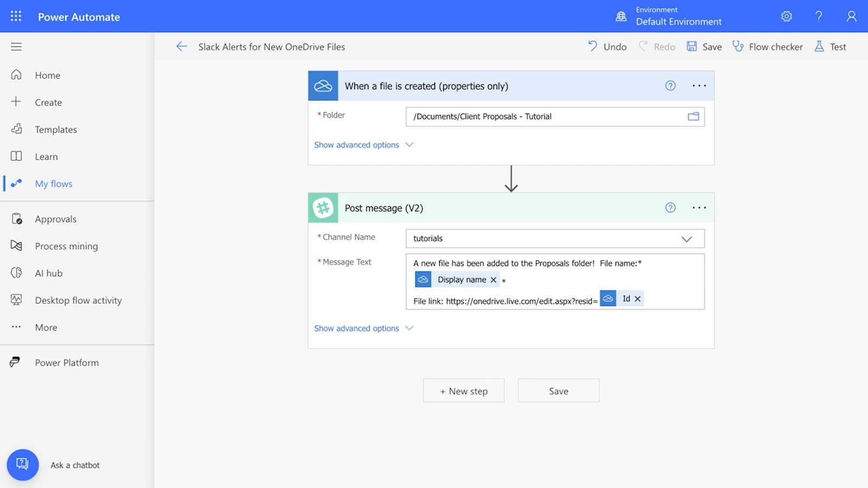Click the Power Automate title

(x=79, y=17)
